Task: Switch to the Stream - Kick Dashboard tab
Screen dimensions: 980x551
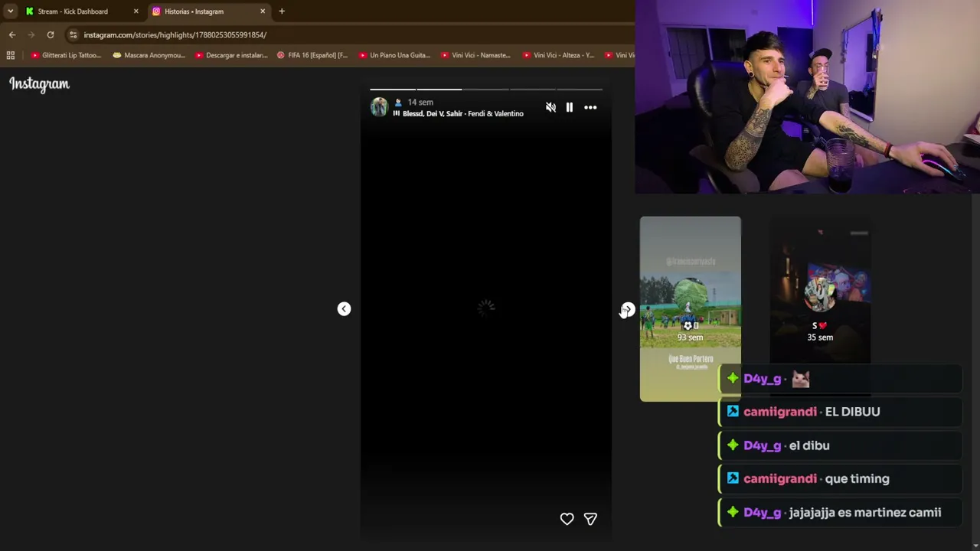Action: [80, 11]
